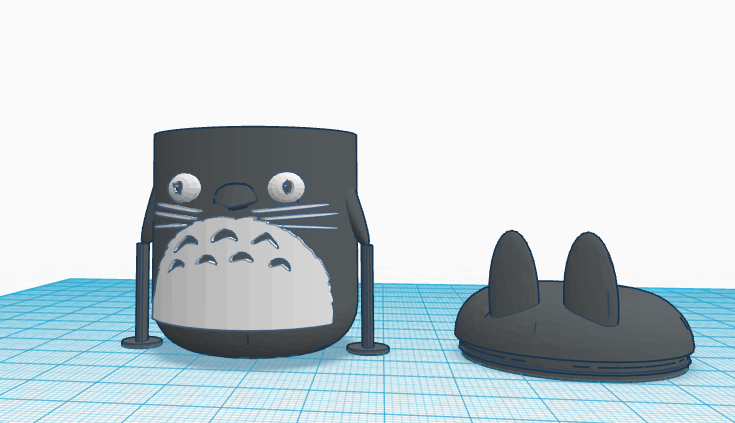
Task: Click Totoro's right-side arm shape
Action: click(x=357, y=214)
